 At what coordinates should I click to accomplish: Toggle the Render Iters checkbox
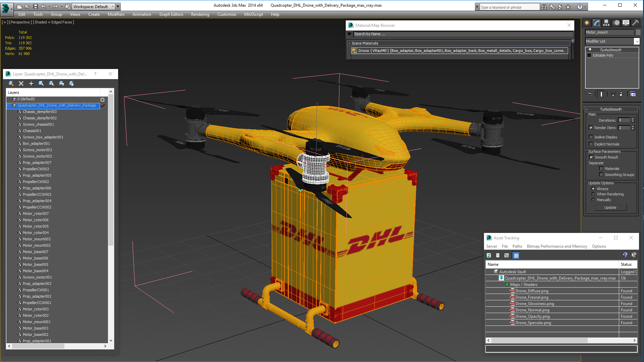(591, 128)
